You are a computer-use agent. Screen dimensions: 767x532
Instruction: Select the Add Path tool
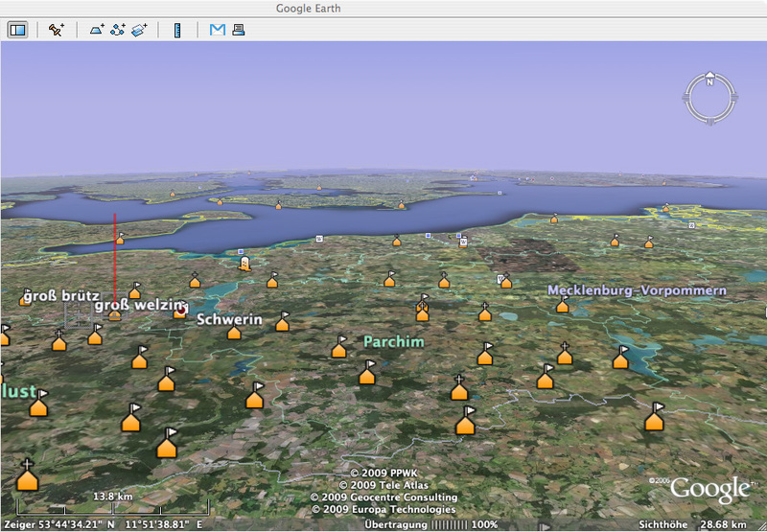(x=118, y=30)
